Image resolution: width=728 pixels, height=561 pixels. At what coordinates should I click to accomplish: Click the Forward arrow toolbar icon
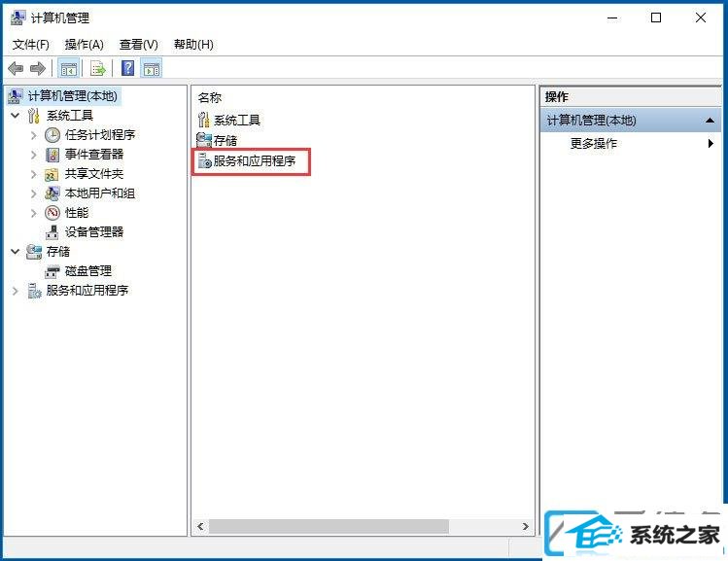coord(38,69)
